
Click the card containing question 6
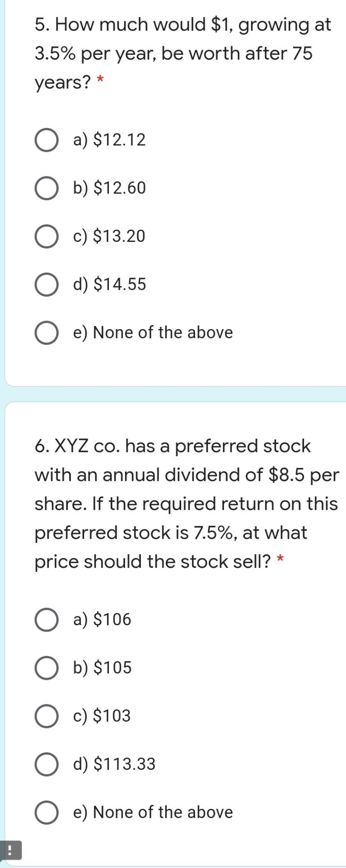click(173, 633)
